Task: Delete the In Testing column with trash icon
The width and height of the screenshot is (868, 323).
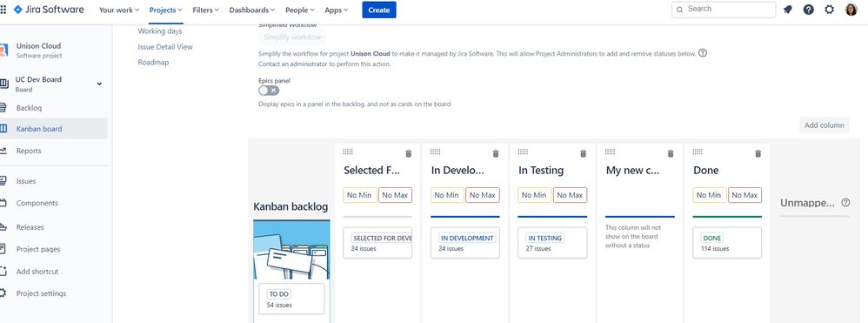Action: point(583,153)
